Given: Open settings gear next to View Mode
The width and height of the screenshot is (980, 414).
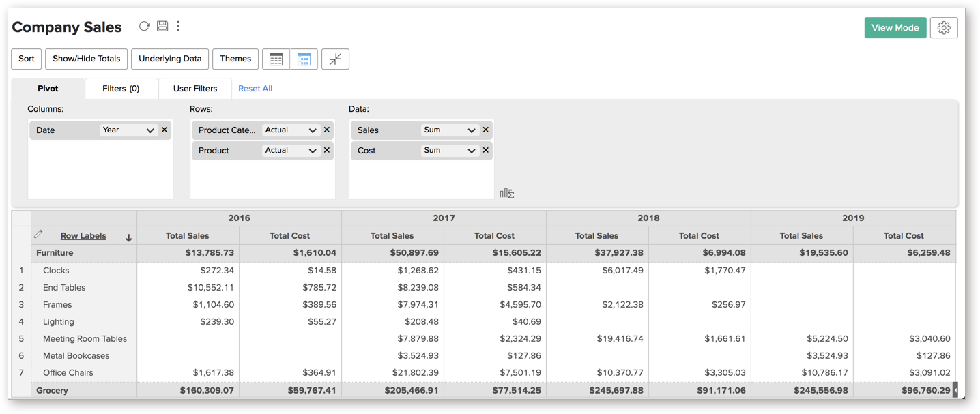Looking at the screenshot, I should pos(944,28).
